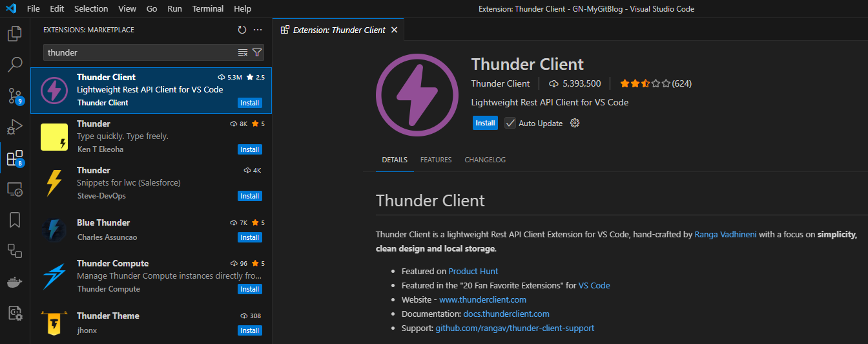Click the Salesforce Thunder lightning icon

(54, 184)
